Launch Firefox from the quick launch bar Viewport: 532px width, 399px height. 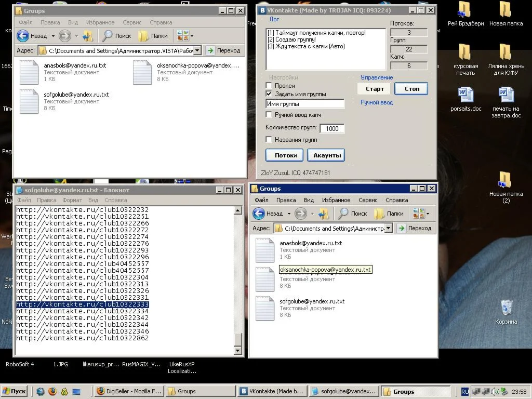52,392
